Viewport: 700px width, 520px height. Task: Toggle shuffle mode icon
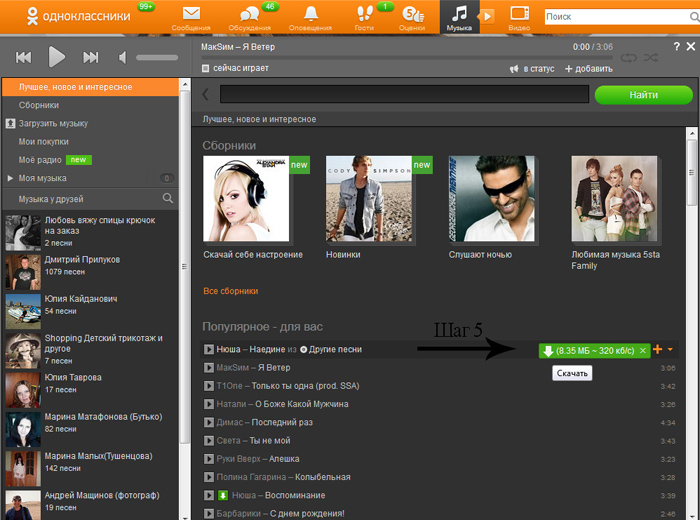650,58
